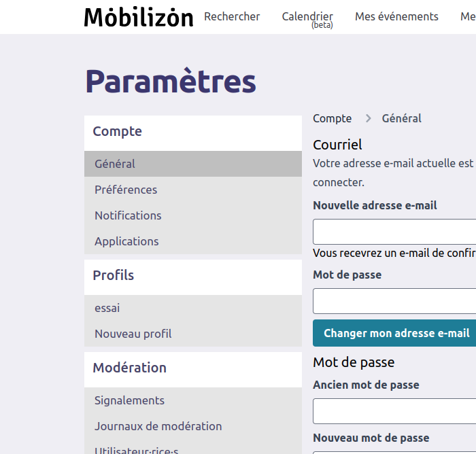Open Journaux de modération
Image resolution: width=476 pixels, height=454 pixels.
[158, 426]
